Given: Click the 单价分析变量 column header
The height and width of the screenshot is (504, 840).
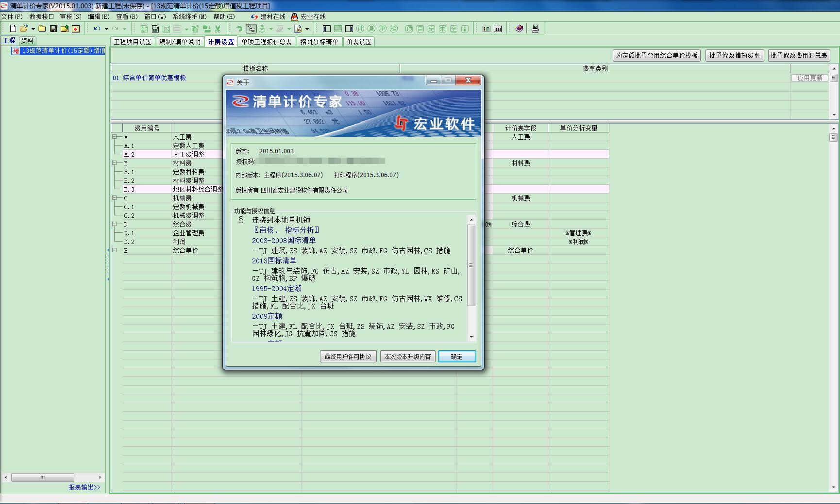Looking at the screenshot, I should point(578,128).
